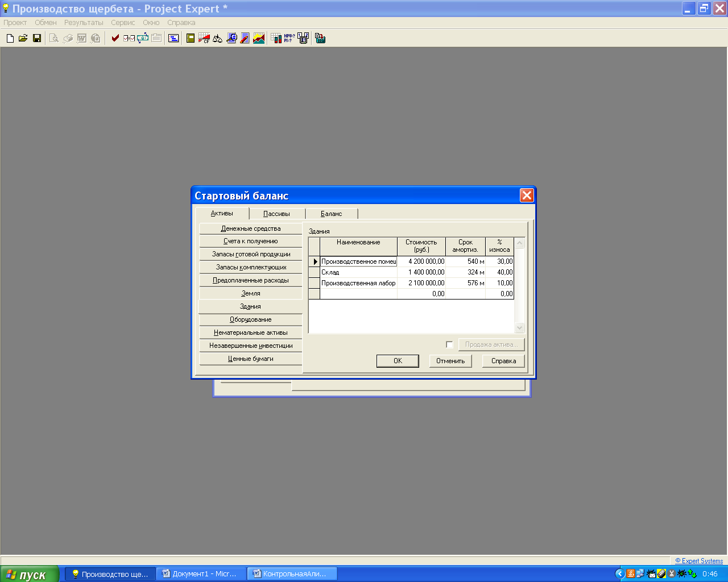Open the Результаты menu

point(84,23)
